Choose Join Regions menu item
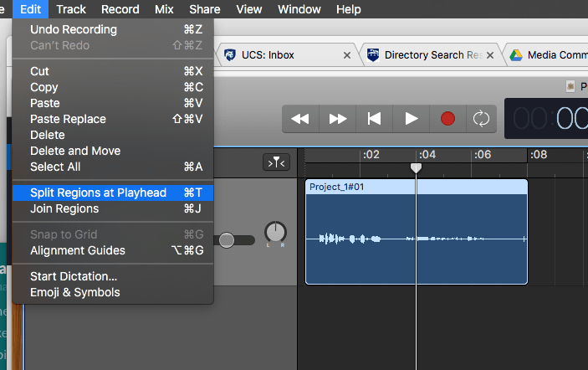This screenshot has height=370, width=588. click(x=113, y=208)
